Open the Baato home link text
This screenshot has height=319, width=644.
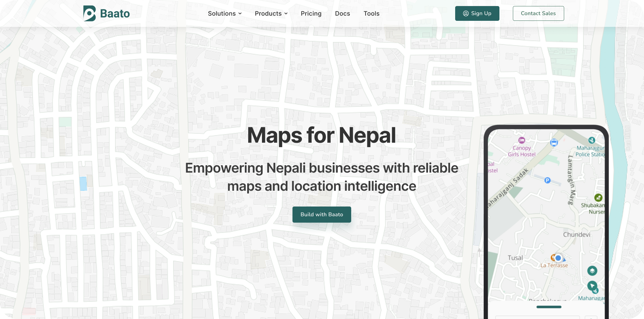pyautogui.click(x=115, y=13)
